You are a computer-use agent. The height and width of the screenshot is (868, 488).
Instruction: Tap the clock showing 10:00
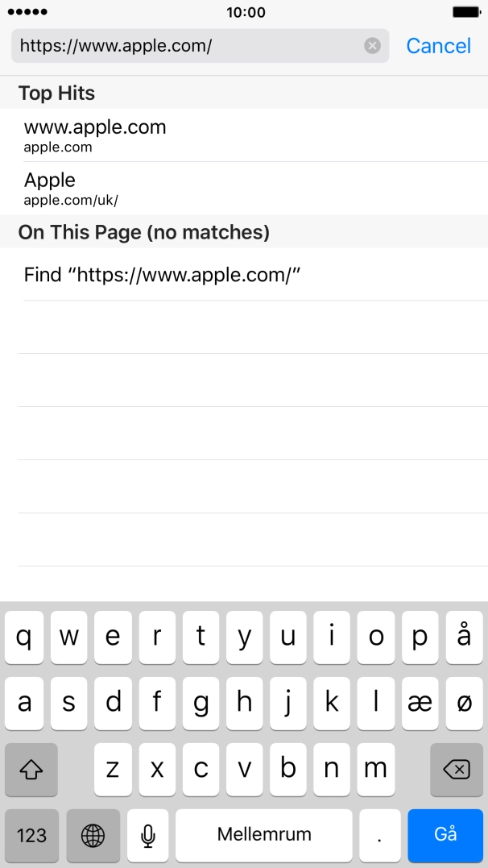point(244,12)
